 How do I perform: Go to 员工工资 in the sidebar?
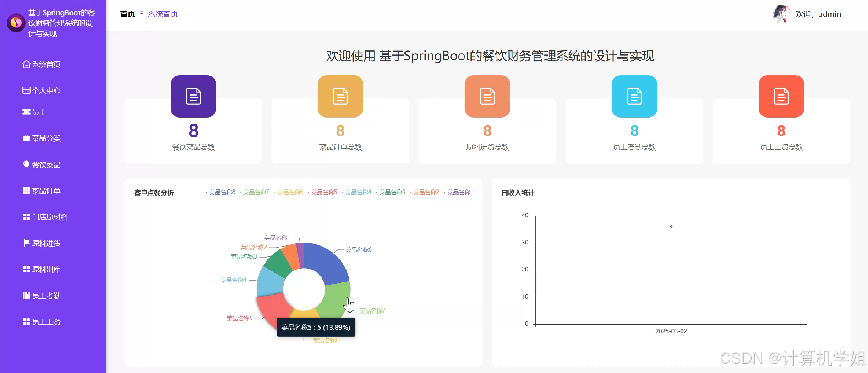pyautogui.click(x=46, y=322)
